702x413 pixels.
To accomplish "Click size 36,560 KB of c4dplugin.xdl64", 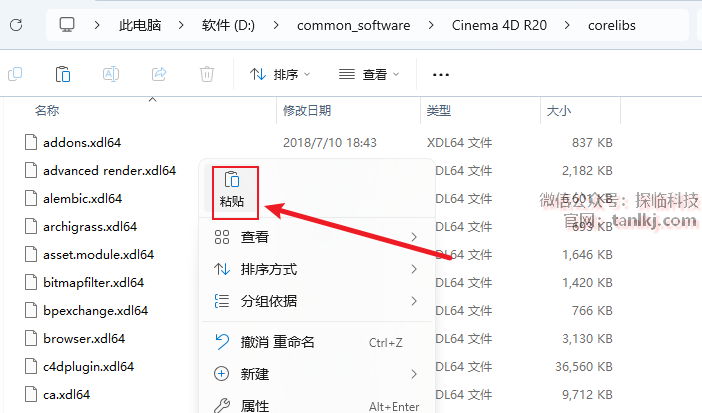I will [584, 366].
